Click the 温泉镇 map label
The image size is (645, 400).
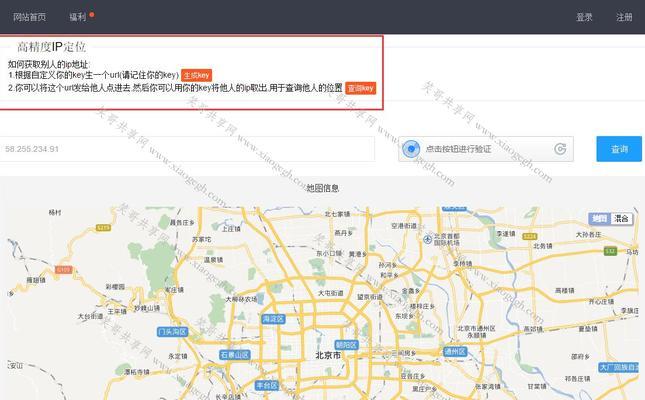pyautogui.click(x=213, y=260)
